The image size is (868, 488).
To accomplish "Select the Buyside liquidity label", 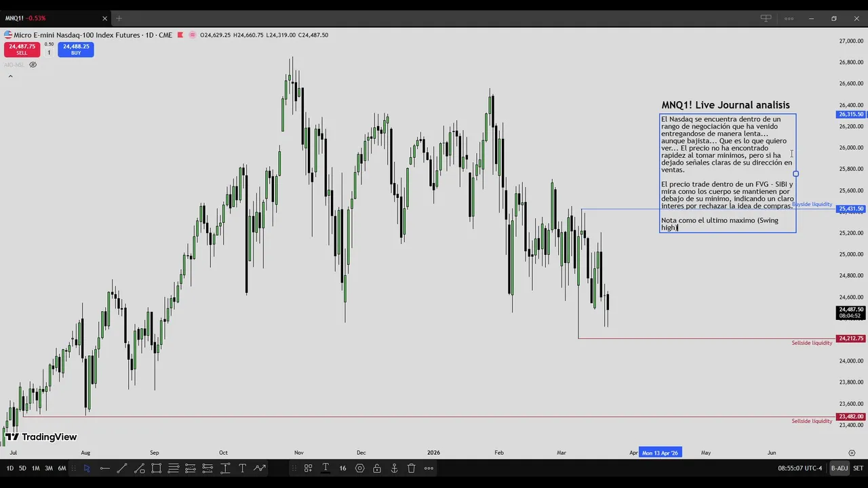I will [x=812, y=204].
